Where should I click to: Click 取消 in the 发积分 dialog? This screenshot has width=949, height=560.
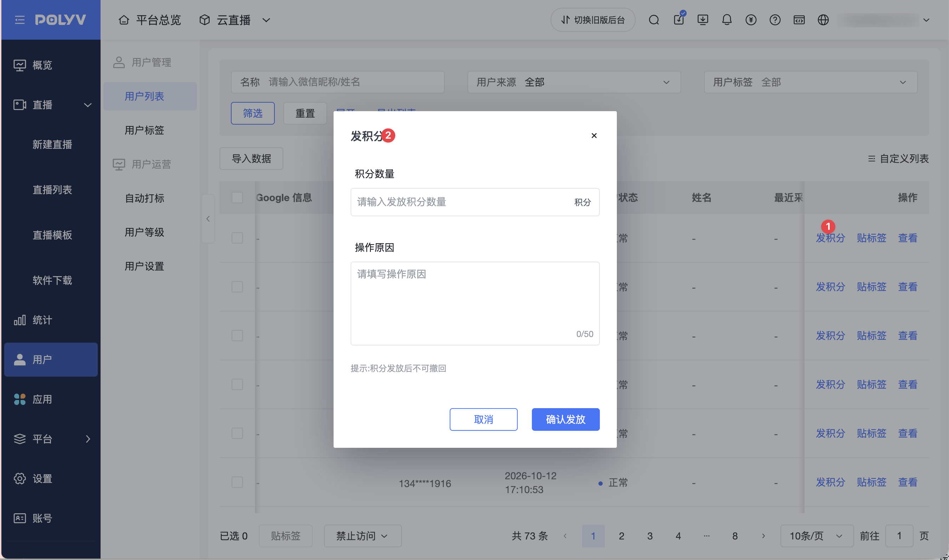click(x=483, y=419)
